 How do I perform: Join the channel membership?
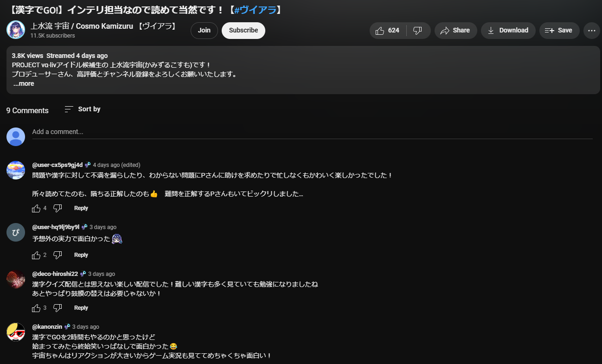(x=204, y=31)
